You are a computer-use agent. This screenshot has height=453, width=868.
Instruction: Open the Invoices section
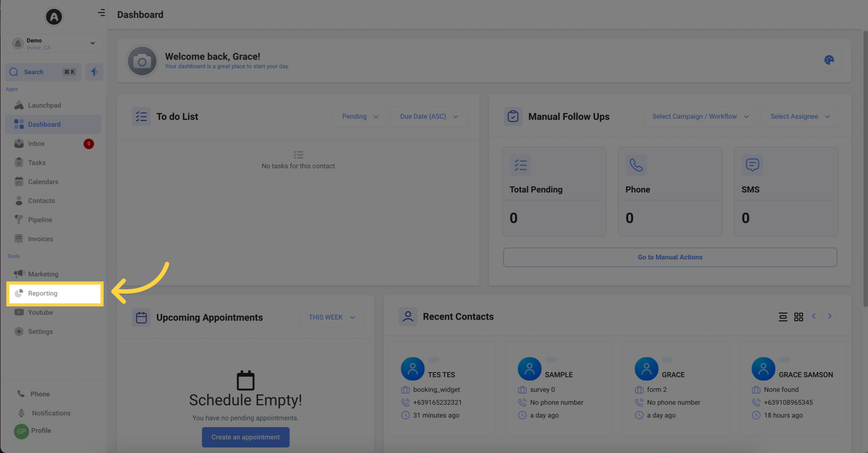40,238
